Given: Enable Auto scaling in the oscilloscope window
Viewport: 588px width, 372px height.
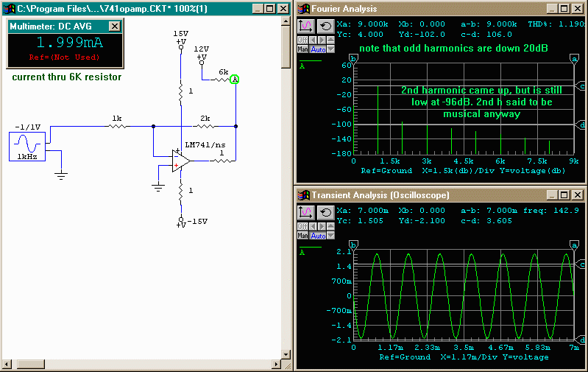Looking at the screenshot, I should pos(318,236).
